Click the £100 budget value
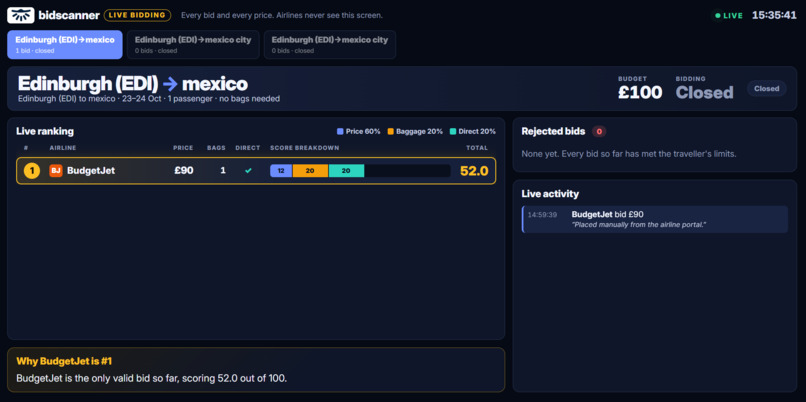Screen dimensions: 806x402 tap(640, 93)
